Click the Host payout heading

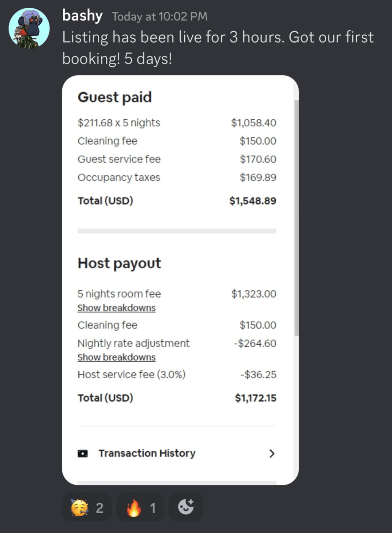click(119, 263)
